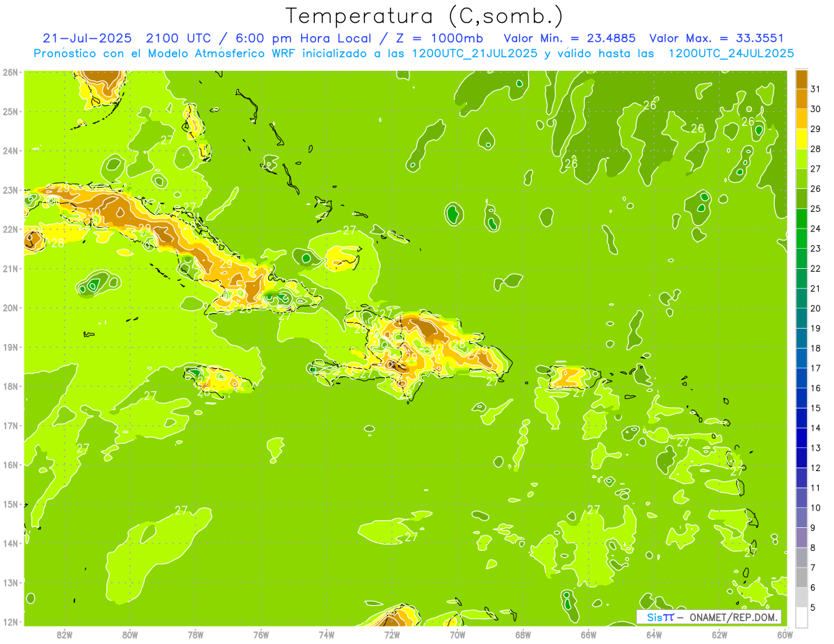Select the date text '21-Jul-2025'
Image resolution: width=834 pixels, height=644 pixels.
click(x=88, y=38)
